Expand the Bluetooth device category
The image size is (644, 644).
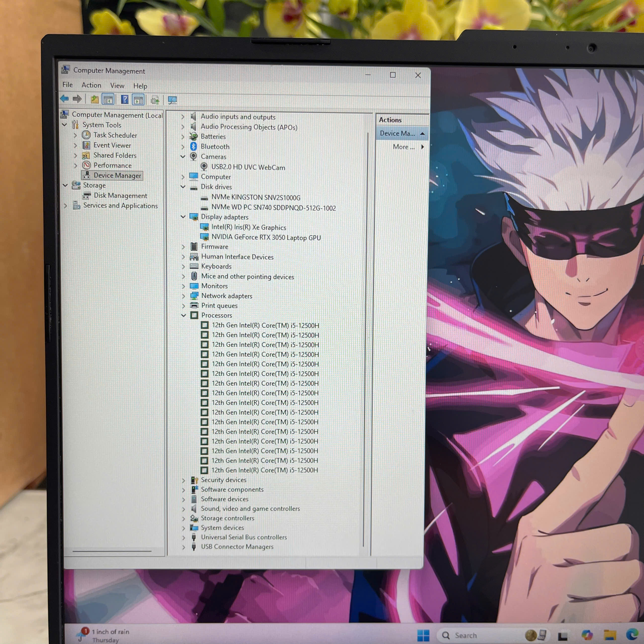tap(183, 147)
